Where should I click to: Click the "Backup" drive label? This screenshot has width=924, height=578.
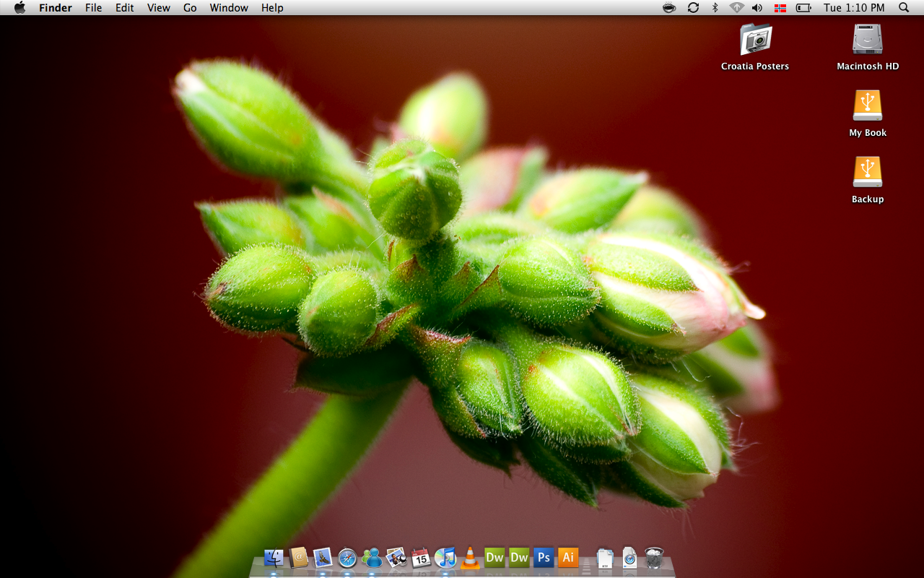coord(868,199)
